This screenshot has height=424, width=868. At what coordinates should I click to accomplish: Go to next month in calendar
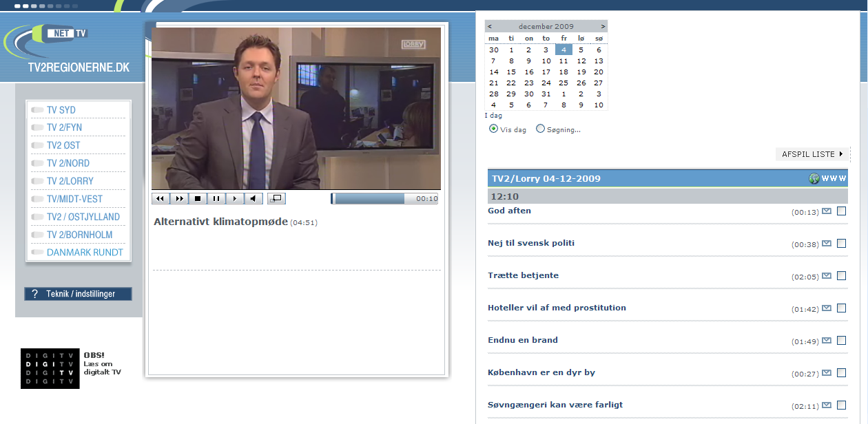tap(603, 27)
